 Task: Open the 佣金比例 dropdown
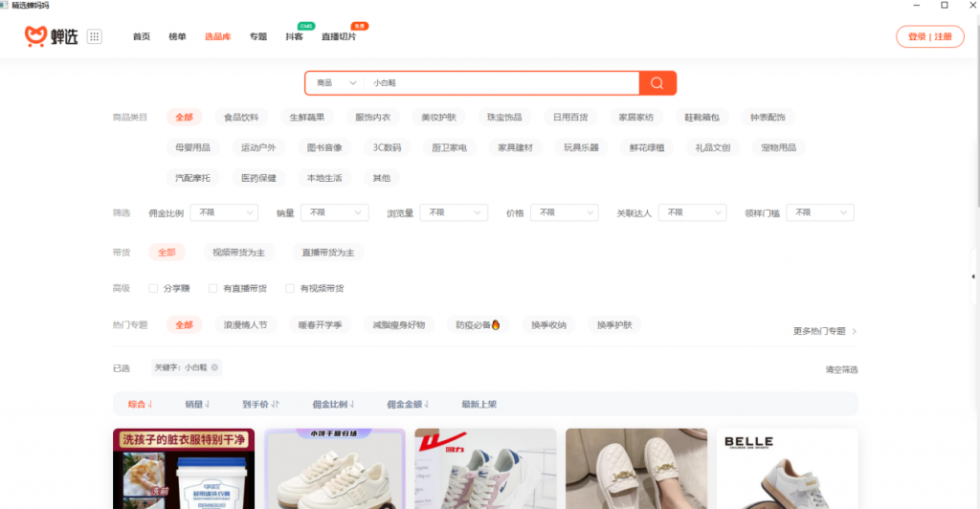[224, 212]
